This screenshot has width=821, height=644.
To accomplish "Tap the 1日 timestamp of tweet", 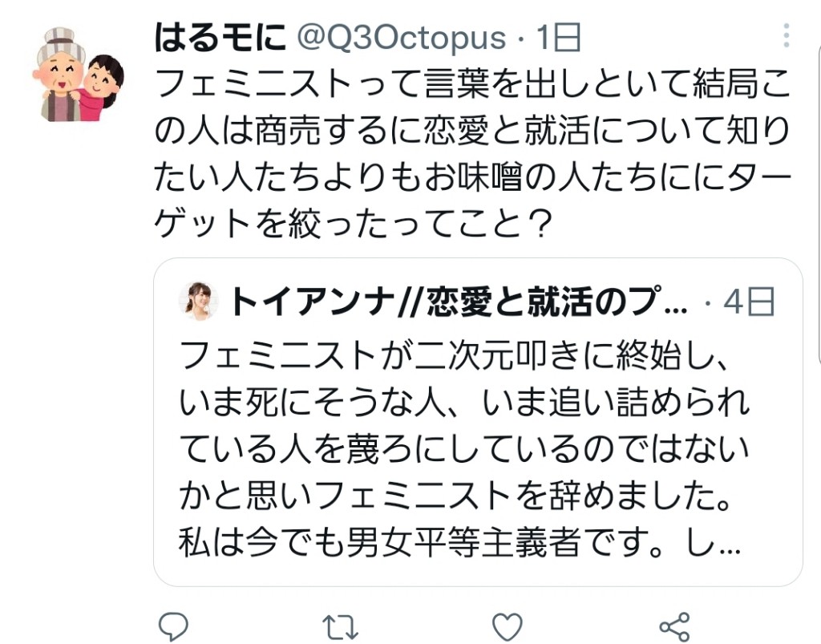I will [559, 38].
